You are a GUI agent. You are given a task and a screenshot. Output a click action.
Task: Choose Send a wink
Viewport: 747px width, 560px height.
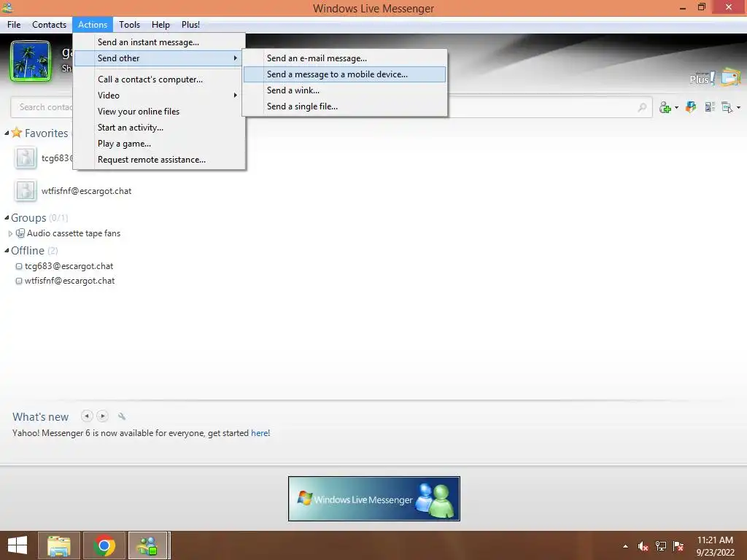click(344, 90)
